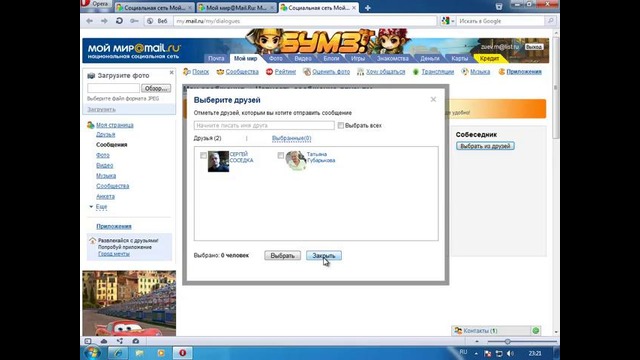
Task: Click the RU language indicator
Action: coord(463,352)
